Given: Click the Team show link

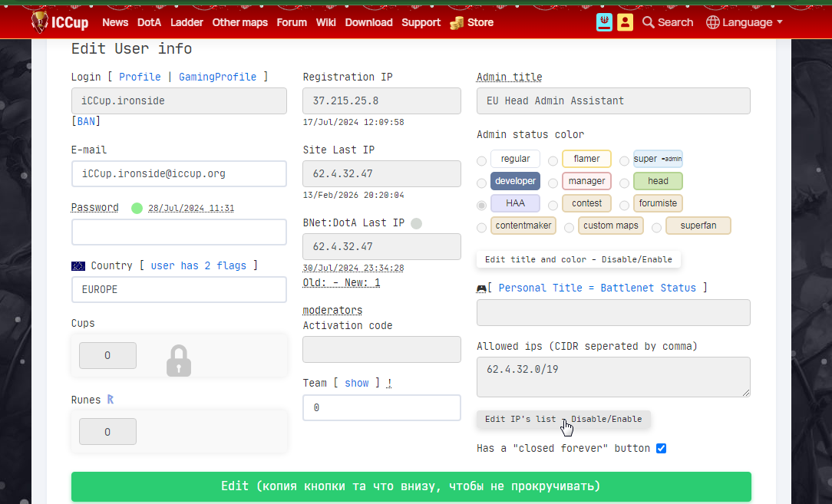Looking at the screenshot, I should coord(357,383).
